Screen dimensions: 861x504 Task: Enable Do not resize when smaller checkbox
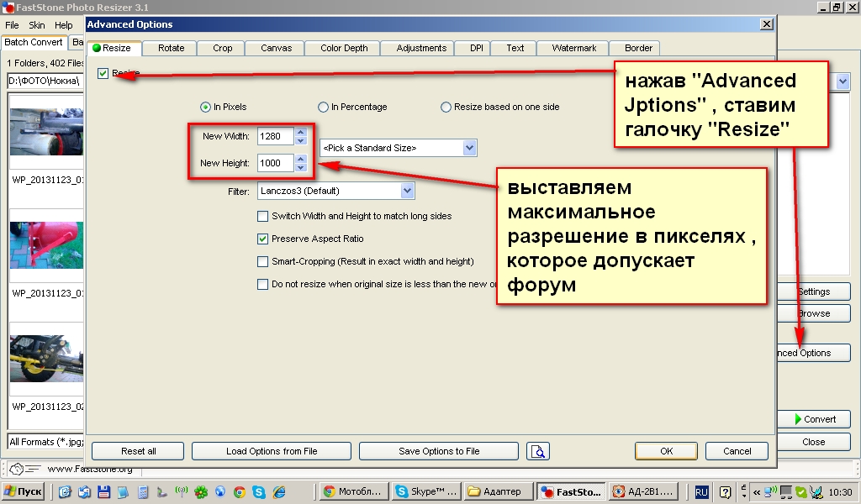[262, 284]
